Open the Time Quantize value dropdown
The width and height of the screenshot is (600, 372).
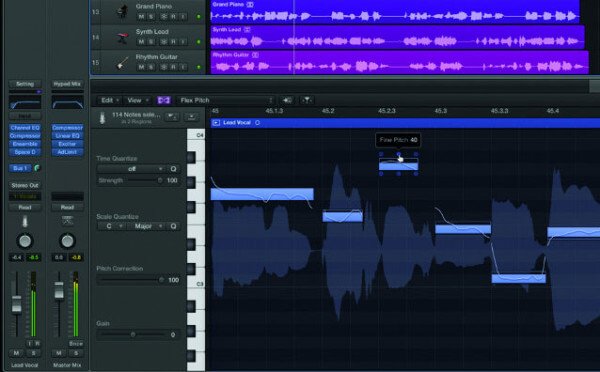[131, 169]
